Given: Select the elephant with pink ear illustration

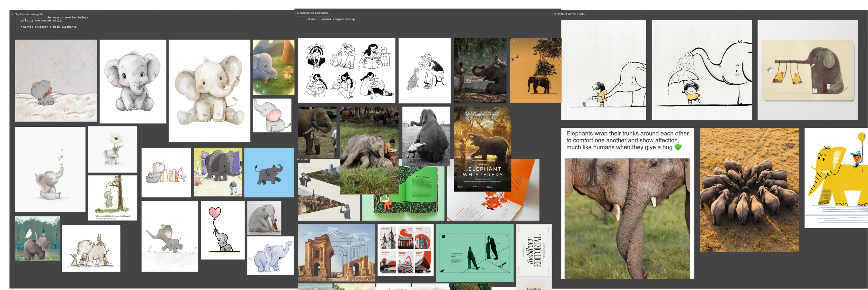Looking at the screenshot, I should [x=272, y=115].
